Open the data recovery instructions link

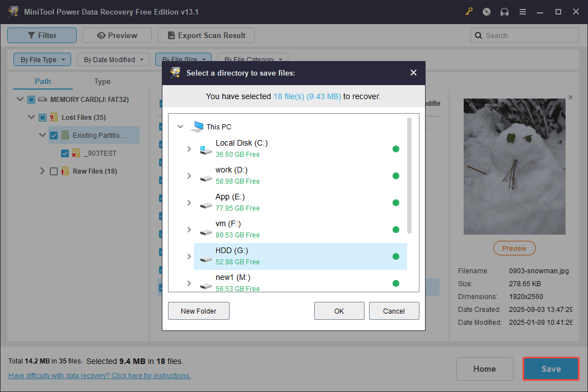coord(99,376)
